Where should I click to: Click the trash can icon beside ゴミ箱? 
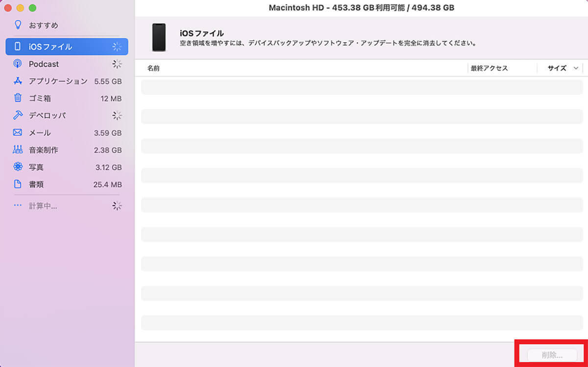pos(18,98)
